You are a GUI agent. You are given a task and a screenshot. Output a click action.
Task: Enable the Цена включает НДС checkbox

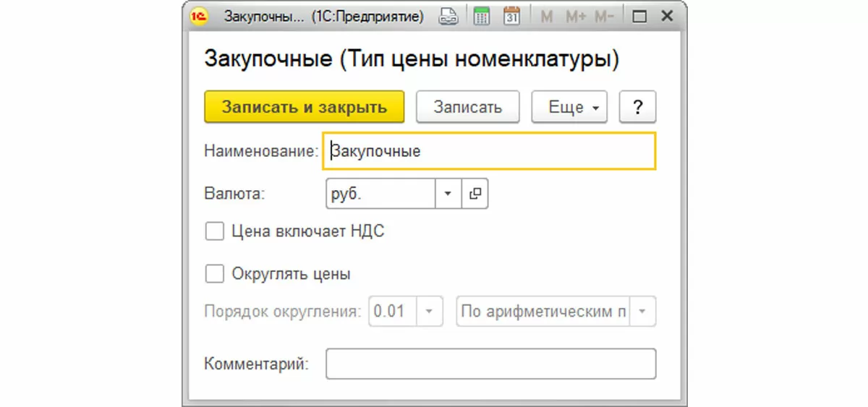(x=214, y=231)
